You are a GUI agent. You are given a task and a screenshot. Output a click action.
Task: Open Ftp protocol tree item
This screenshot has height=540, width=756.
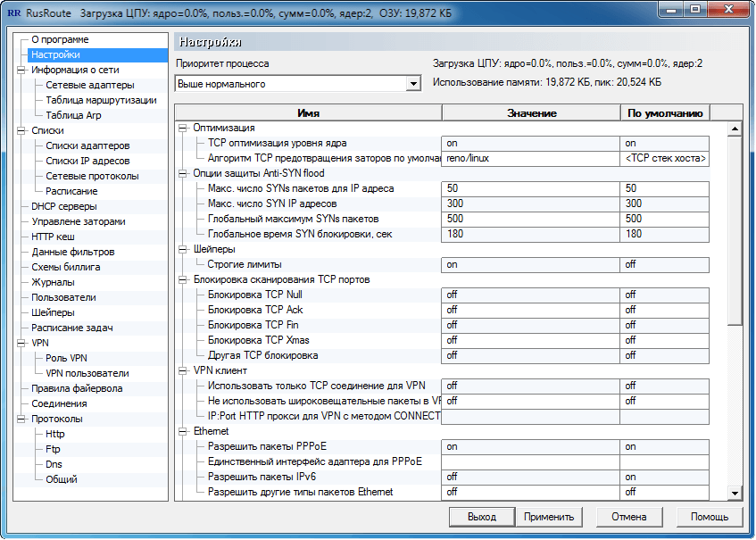(x=53, y=449)
